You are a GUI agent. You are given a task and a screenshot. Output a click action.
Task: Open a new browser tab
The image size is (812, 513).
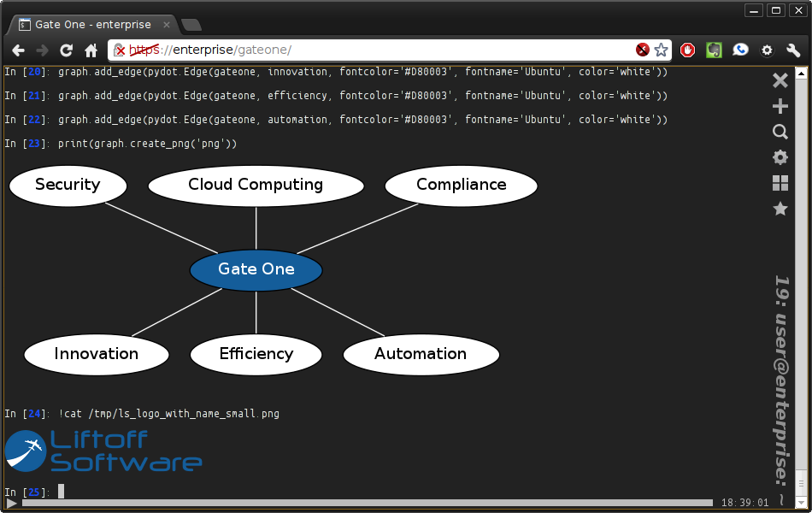coord(191,24)
